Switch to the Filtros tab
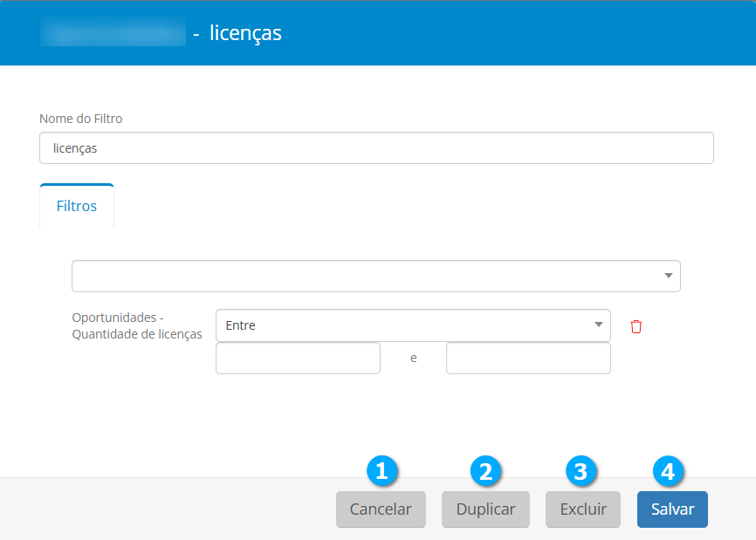Viewport: 756px width, 540px height. (77, 207)
